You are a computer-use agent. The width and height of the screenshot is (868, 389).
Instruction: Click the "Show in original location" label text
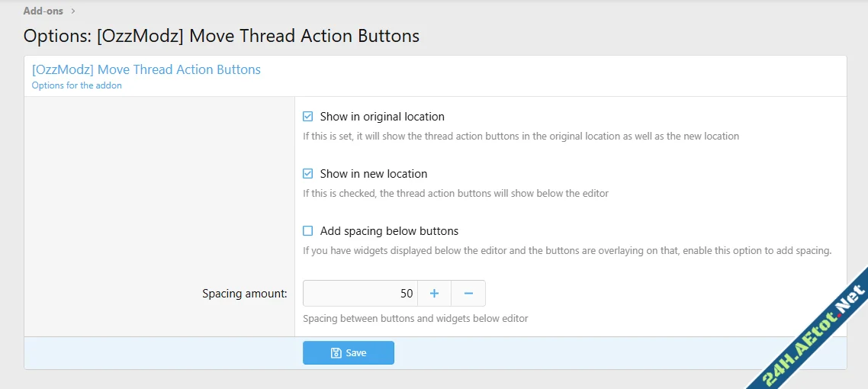(x=382, y=117)
